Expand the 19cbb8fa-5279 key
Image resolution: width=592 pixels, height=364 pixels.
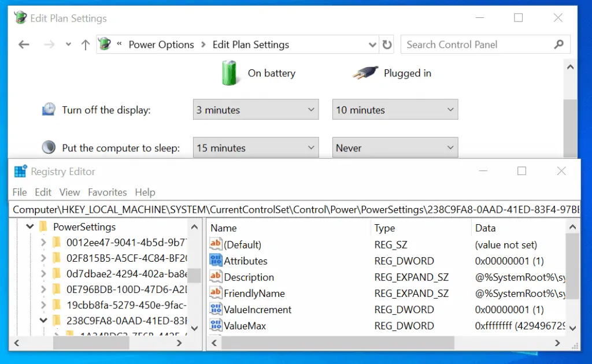coord(43,305)
